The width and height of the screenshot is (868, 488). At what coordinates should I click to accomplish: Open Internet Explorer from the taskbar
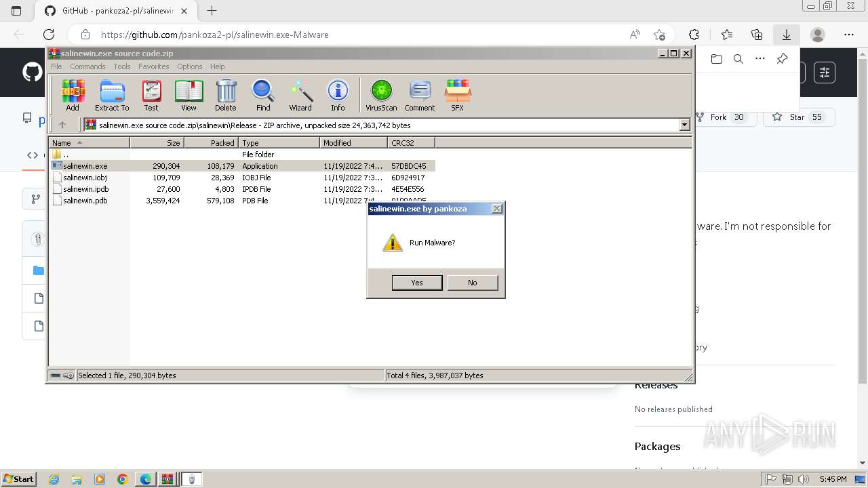click(x=54, y=479)
